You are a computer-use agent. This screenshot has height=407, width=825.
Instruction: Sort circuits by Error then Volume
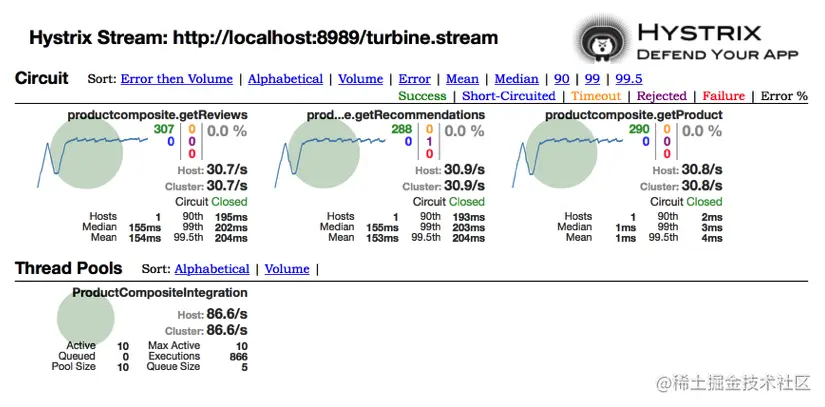click(x=176, y=79)
